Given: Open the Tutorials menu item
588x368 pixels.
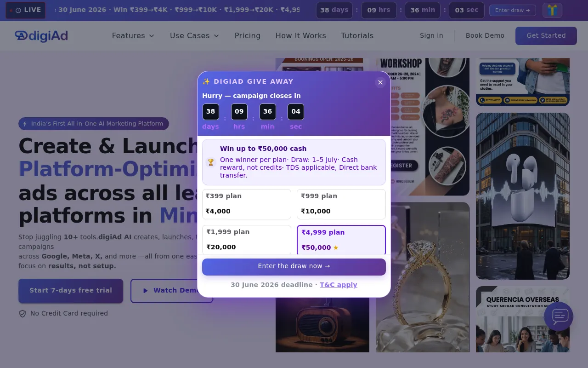Looking at the screenshot, I should pyautogui.click(x=357, y=35).
